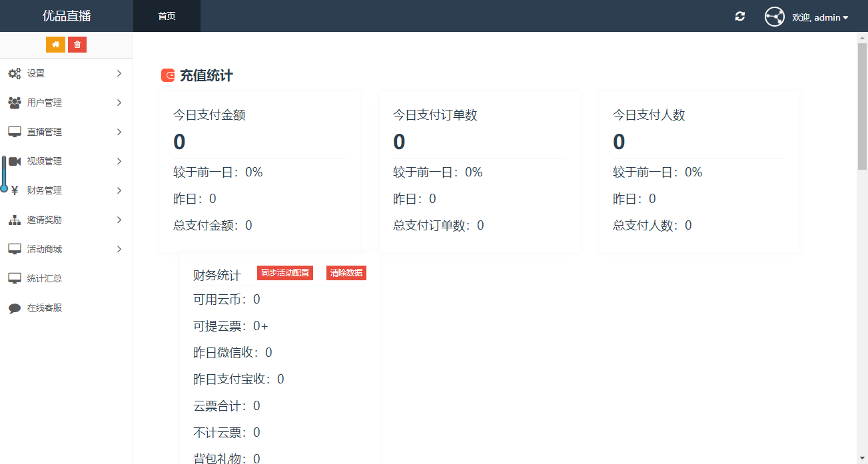This screenshot has height=464, width=868.
Task: Expand the 直播管理 chevron arrow
Action: pos(119,132)
